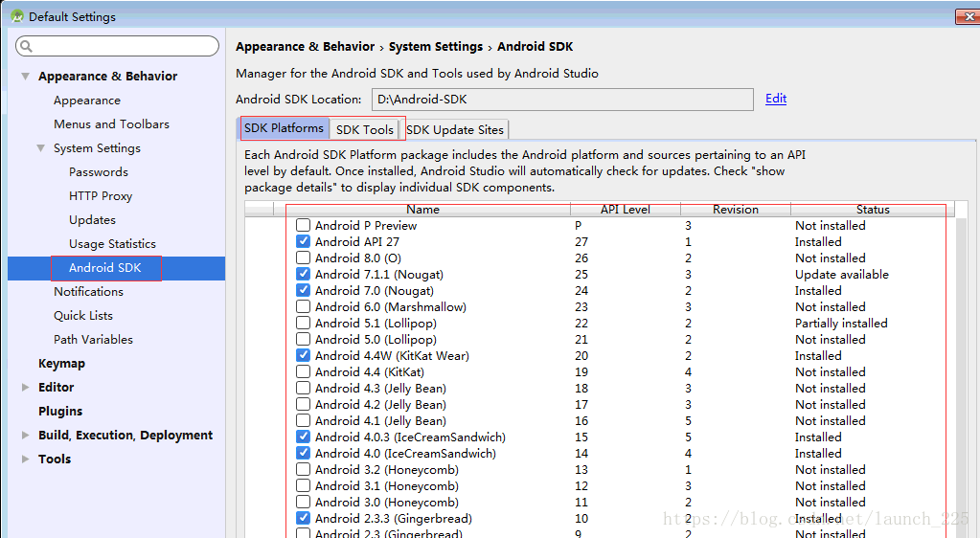Screen dimensions: 980x538
Task: Open Path Variables settings
Action: (x=93, y=339)
